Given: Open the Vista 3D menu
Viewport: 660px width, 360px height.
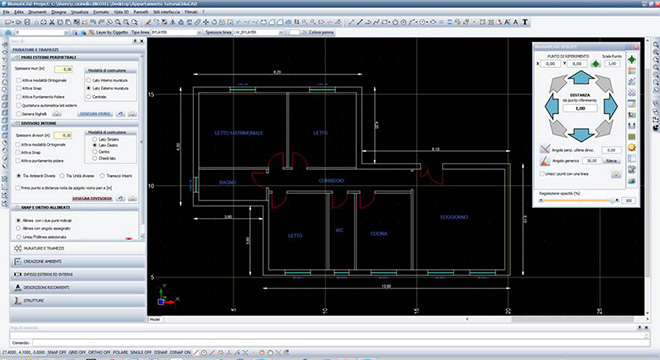Looking at the screenshot, I should (x=121, y=12).
